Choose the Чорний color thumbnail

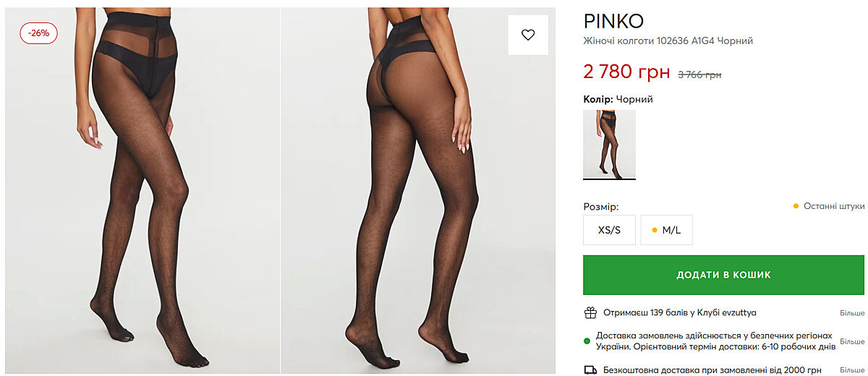pos(609,145)
